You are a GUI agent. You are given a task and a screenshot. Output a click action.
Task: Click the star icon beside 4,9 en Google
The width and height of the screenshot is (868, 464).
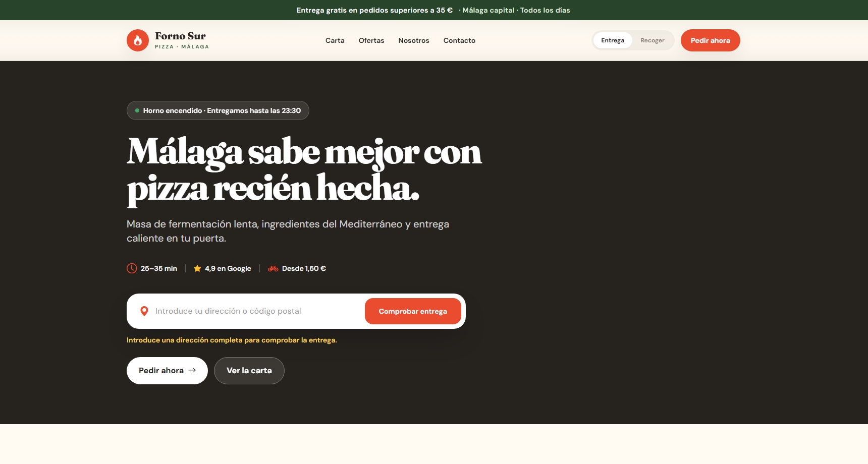(x=197, y=268)
